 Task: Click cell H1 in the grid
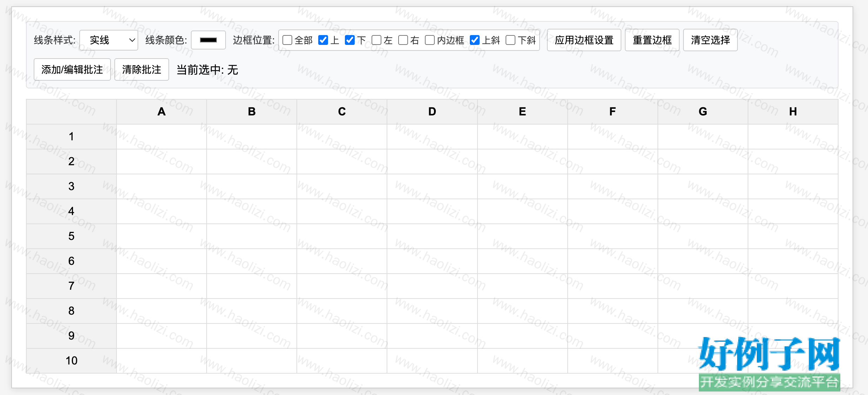[x=793, y=136]
